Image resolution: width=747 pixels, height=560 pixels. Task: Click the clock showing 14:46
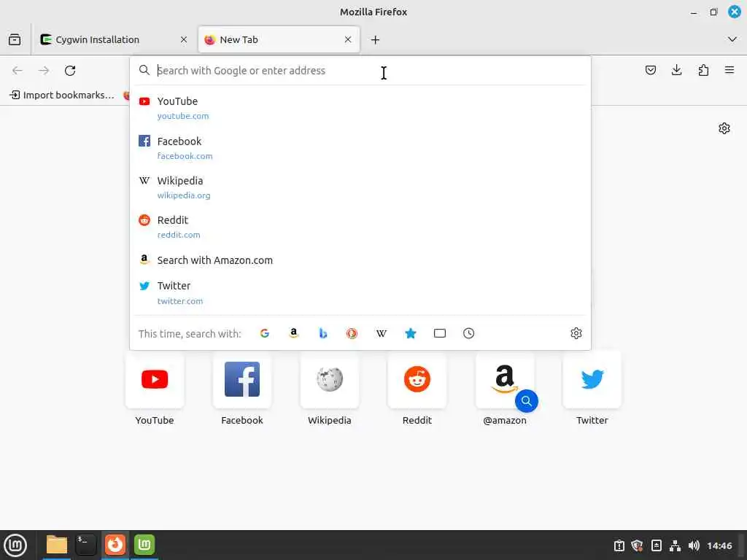point(719,545)
